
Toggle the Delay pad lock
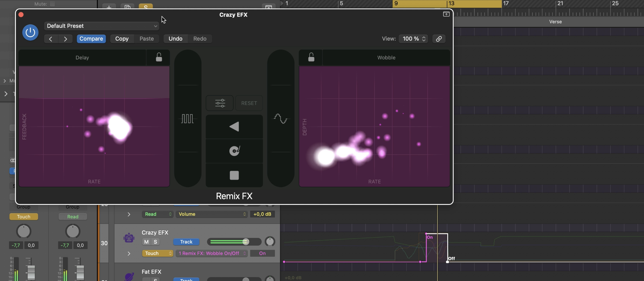[159, 57]
